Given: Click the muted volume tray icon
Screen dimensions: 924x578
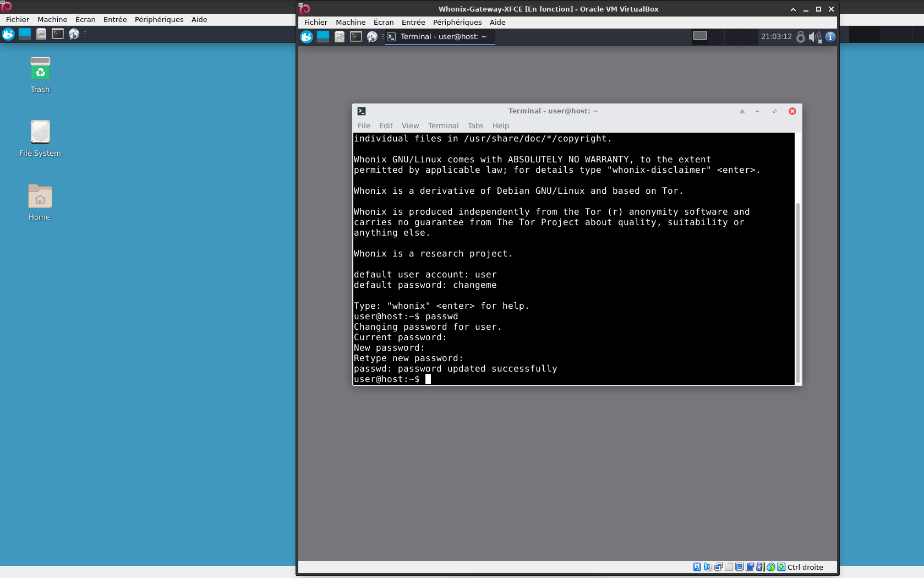Looking at the screenshot, I should (x=816, y=37).
